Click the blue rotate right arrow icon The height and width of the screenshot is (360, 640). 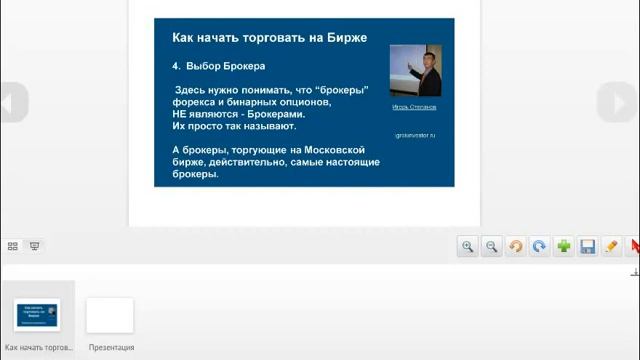pyautogui.click(x=540, y=246)
